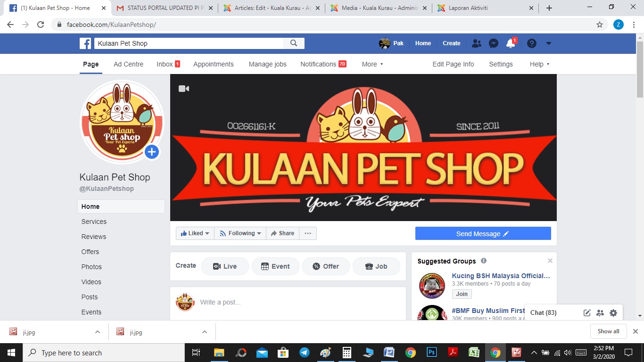Start a Live video post

pyautogui.click(x=225, y=266)
